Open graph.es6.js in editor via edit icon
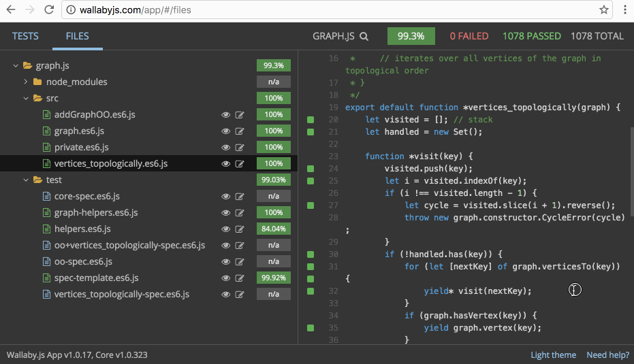The width and height of the screenshot is (634, 364). [x=240, y=131]
